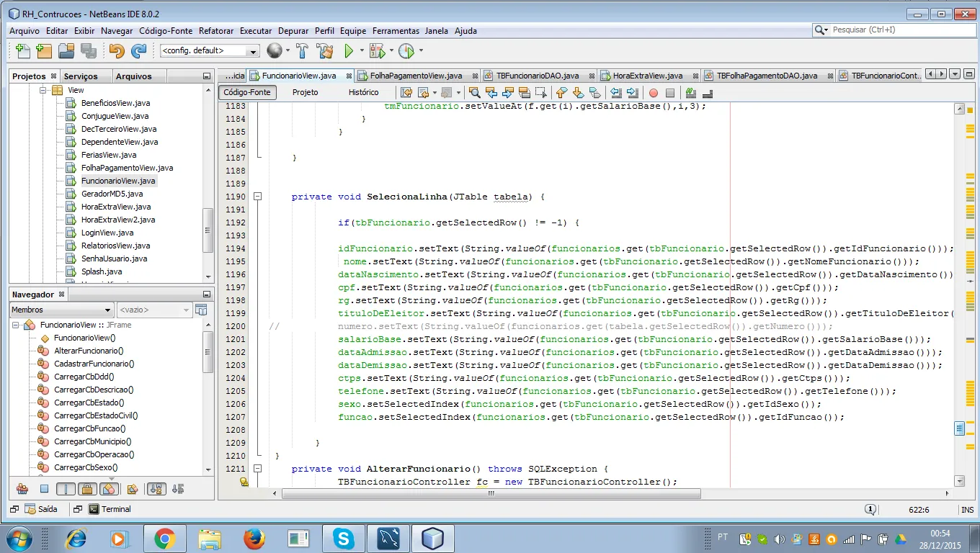The width and height of the screenshot is (980, 553).
Task: Click the Clean and Build broom icon
Action: (325, 51)
